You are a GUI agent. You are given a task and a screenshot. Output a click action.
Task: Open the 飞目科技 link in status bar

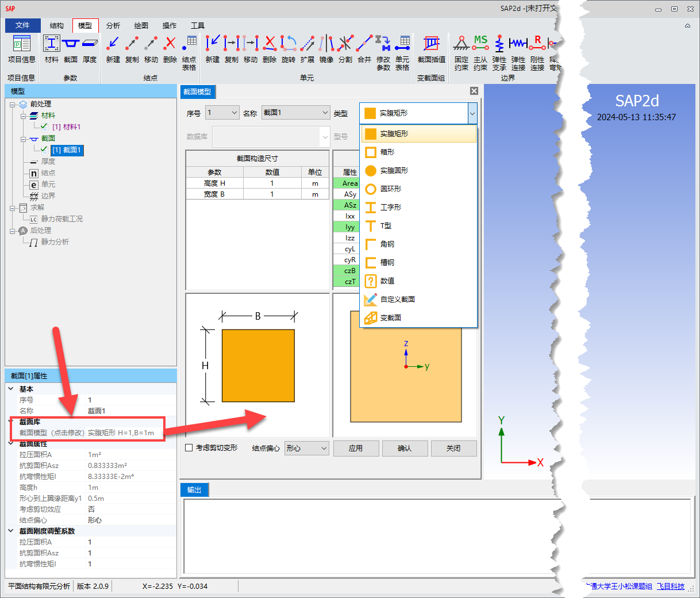(671, 586)
